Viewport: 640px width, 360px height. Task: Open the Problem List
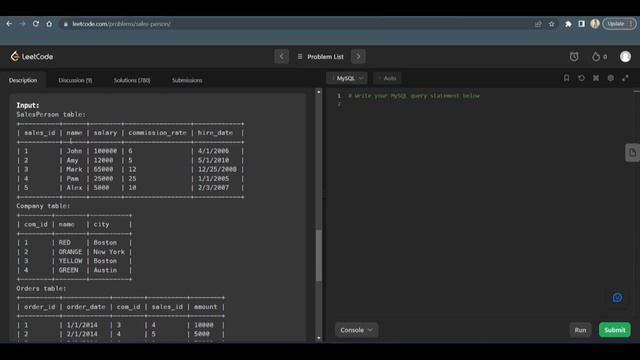[320, 57]
